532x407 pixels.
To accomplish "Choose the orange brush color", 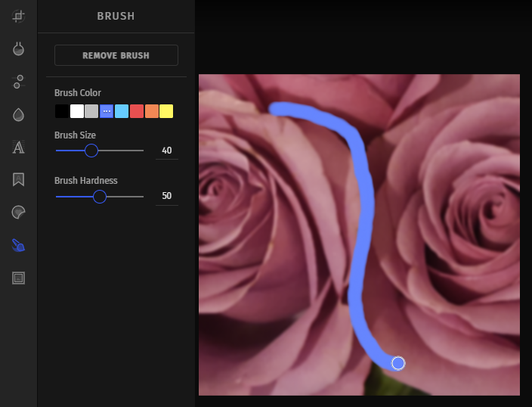I will pos(151,111).
